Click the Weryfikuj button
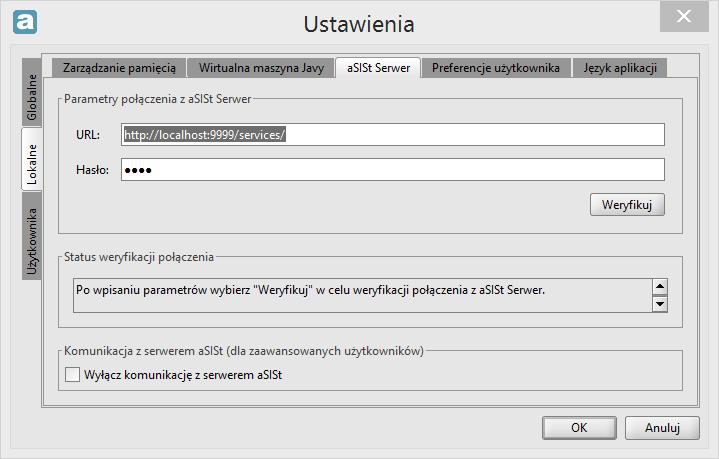The width and height of the screenshot is (719, 459). [627, 205]
